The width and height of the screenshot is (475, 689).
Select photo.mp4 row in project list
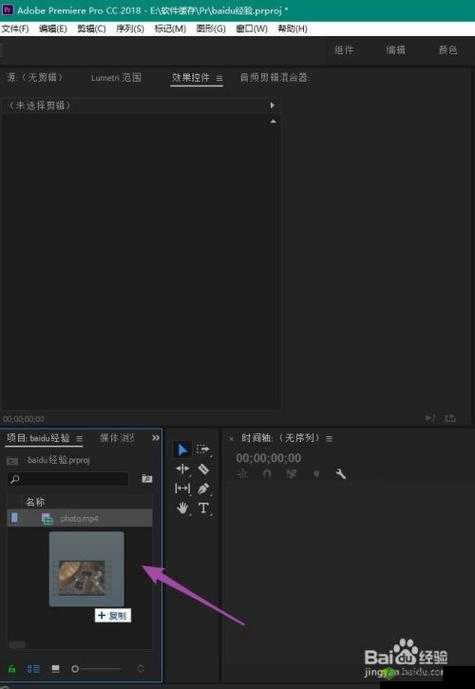click(80, 519)
